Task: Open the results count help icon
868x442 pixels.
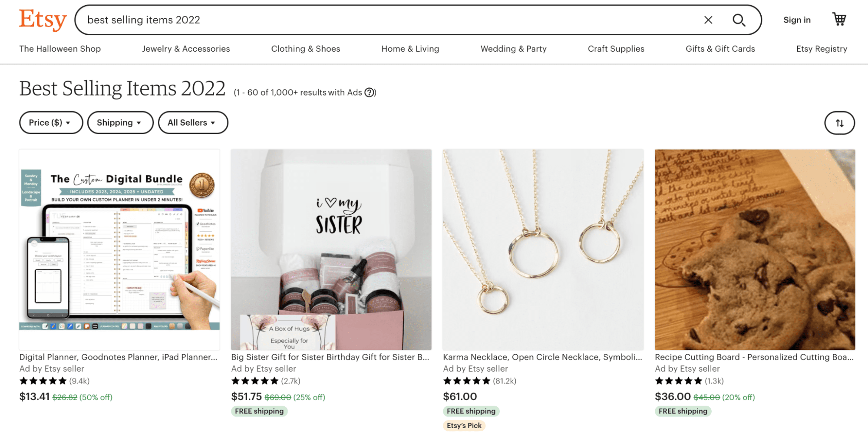Action: click(369, 92)
